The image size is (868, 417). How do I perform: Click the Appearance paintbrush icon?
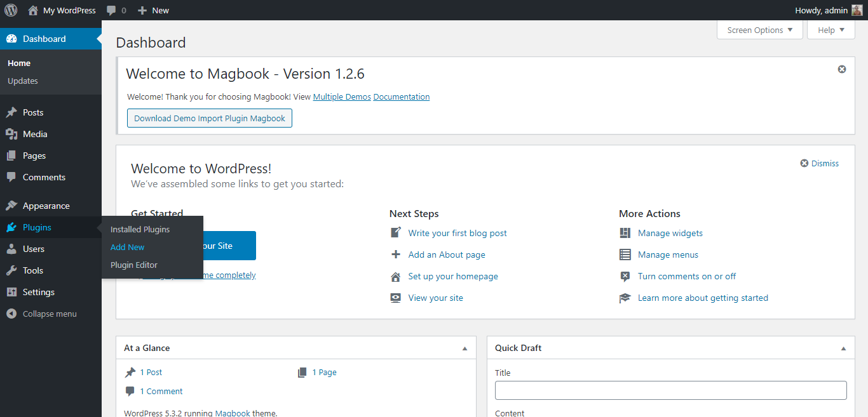click(x=11, y=206)
